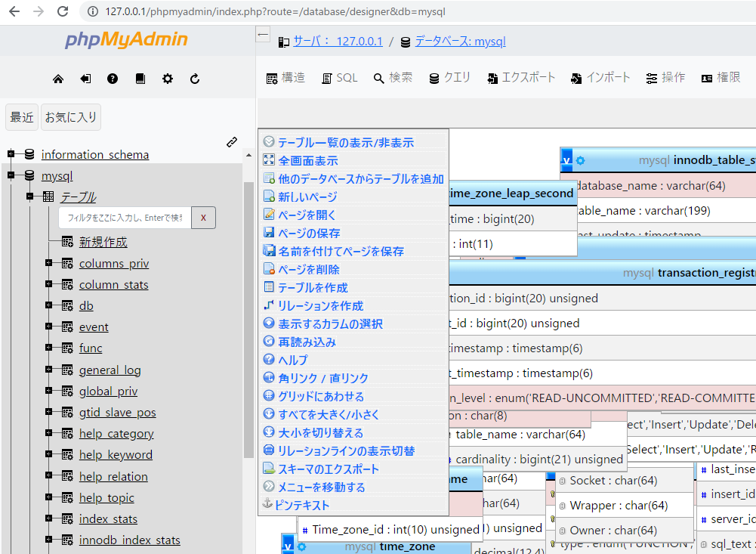756x554 pixels.
Task: Click the データベース: mysql breadcrumb link
Action: (x=461, y=42)
